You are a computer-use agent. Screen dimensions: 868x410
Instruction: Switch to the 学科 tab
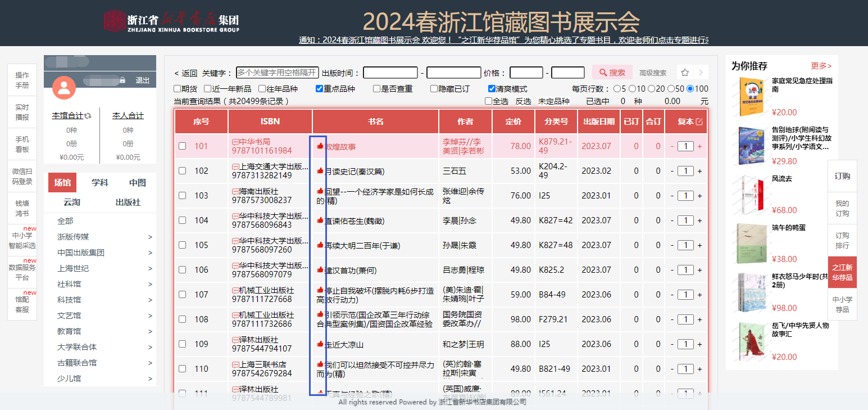pyautogui.click(x=100, y=183)
